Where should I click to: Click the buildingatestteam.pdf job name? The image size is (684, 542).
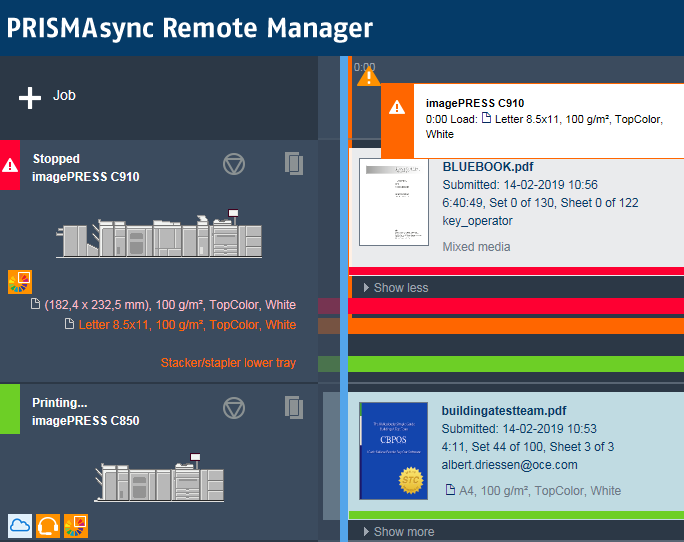(x=504, y=411)
